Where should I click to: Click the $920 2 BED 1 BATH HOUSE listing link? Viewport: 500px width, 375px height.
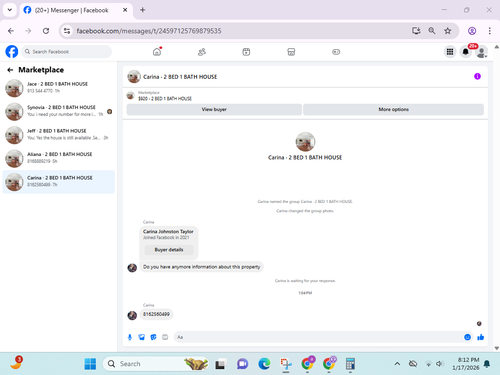pos(165,99)
